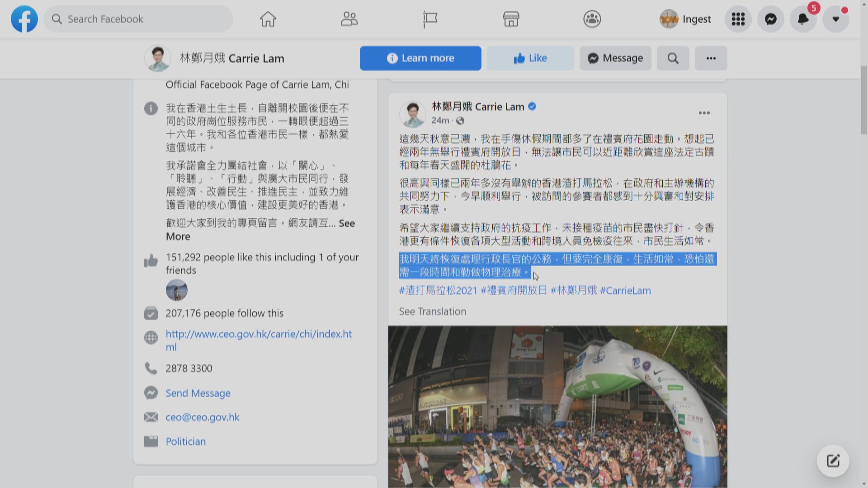Open the notifications bell
The height and width of the screenshot is (488, 868).
point(803,19)
